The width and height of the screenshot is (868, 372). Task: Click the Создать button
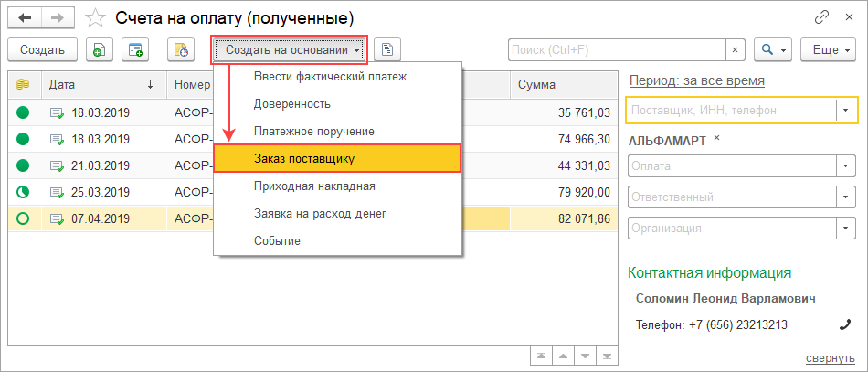41,49
